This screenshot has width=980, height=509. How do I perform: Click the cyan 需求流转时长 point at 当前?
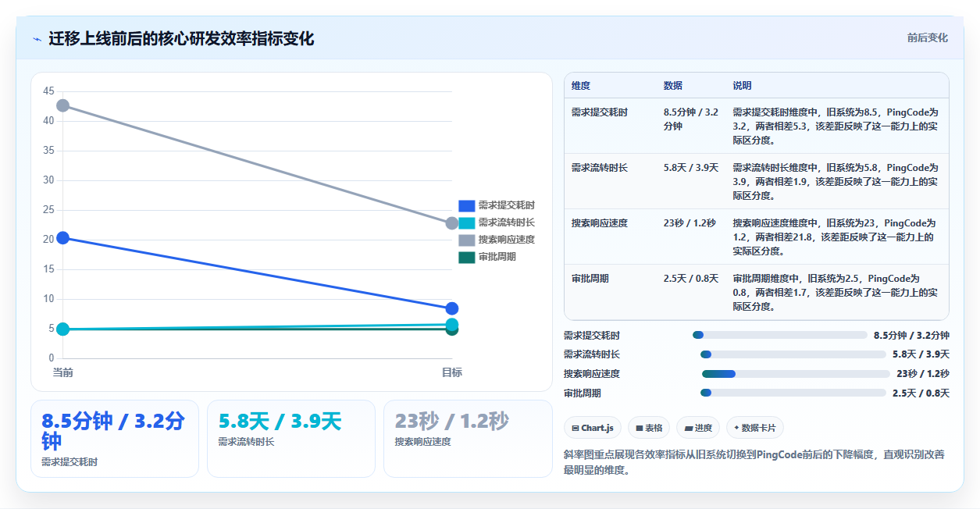(x=62, y=329)
